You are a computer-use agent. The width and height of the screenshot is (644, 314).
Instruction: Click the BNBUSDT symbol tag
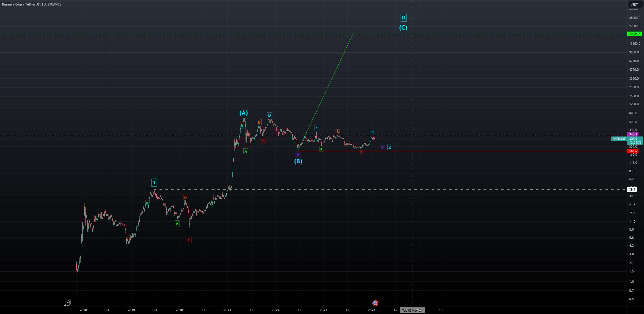click(619, 139)
